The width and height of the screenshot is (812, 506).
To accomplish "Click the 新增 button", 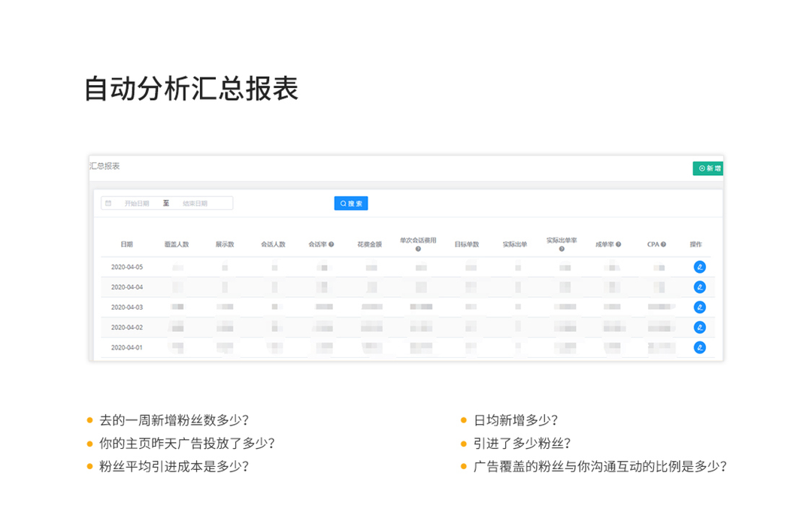I will 708,168.
